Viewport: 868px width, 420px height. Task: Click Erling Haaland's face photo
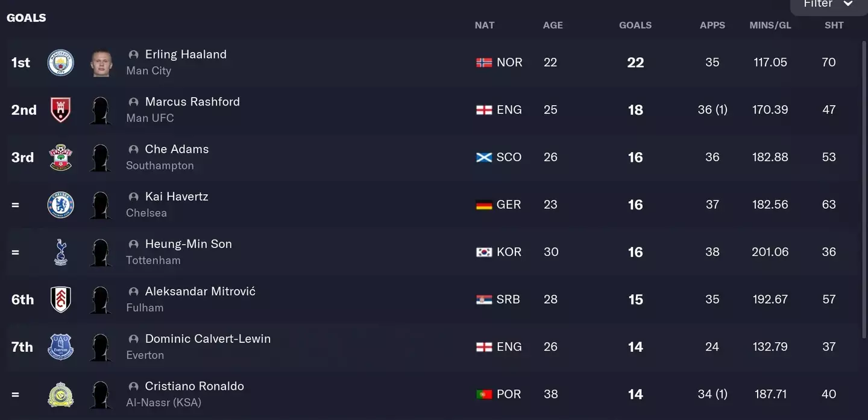pos(101,63)
